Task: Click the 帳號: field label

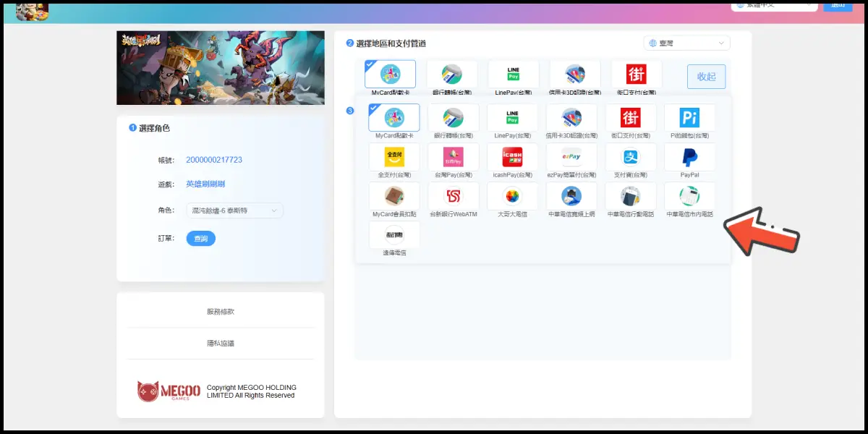Action: coord(166,160)
